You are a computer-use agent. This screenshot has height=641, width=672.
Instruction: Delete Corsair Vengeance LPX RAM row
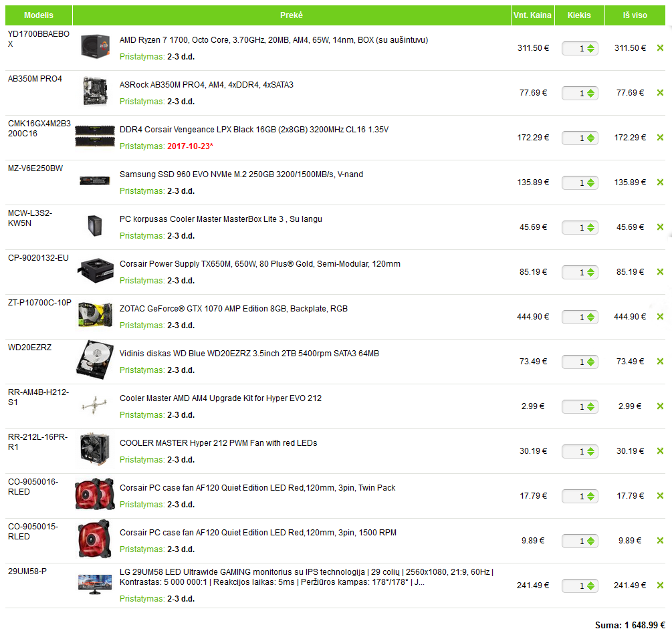[x=660, y=138]
